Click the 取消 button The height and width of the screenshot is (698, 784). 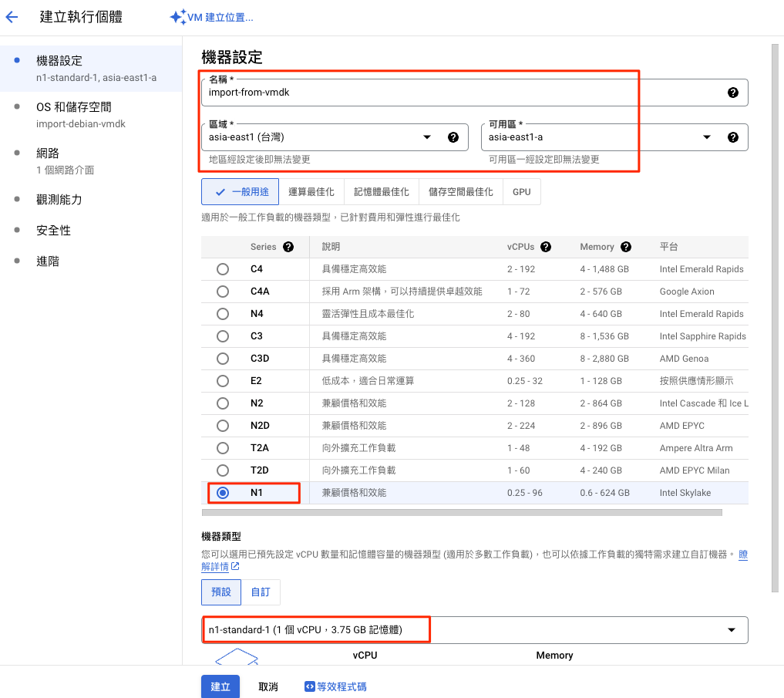click(268, 686)
